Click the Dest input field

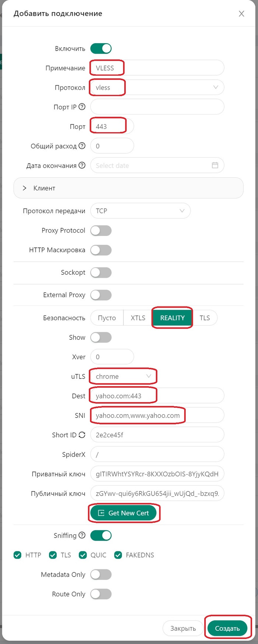(157, 396)
